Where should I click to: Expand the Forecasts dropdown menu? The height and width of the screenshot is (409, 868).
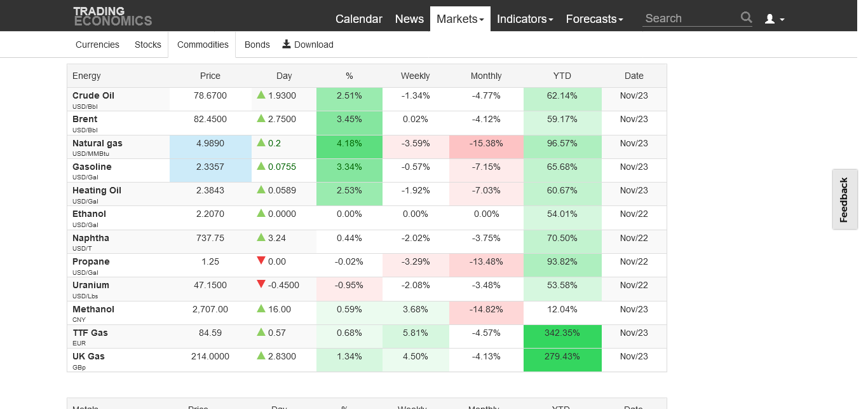(x=594, y=19)
